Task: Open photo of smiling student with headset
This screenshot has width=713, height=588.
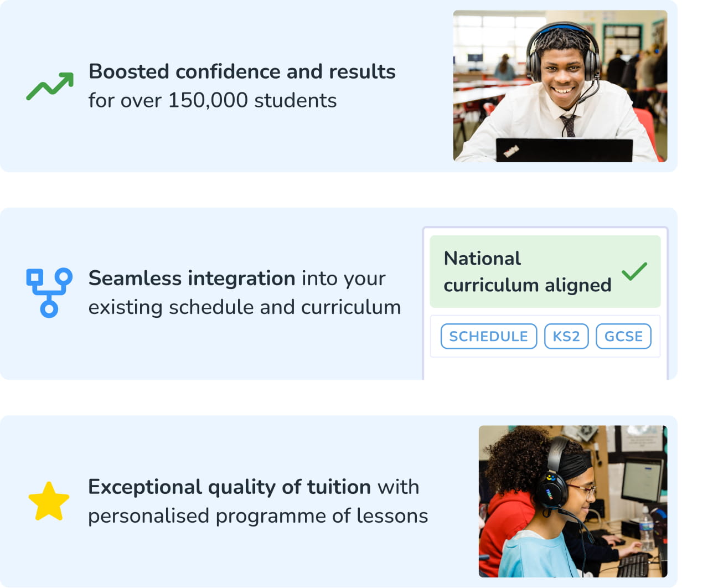Action: click(x=560, y=86)
